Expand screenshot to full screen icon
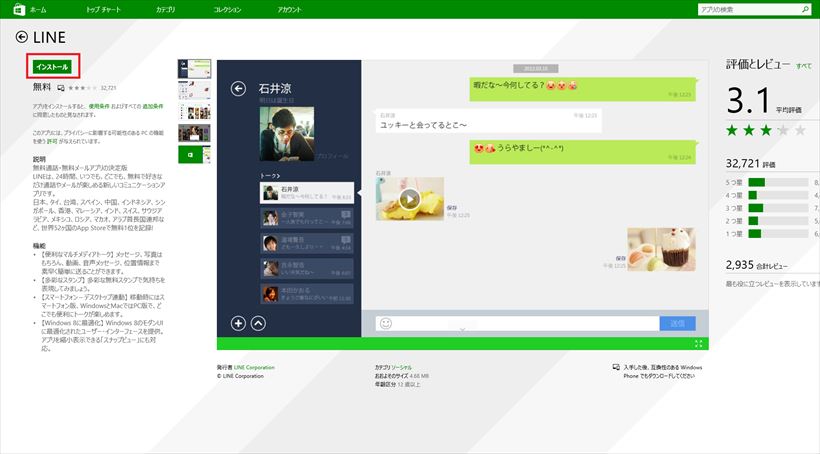Screen dimensions: 820x454 tap(698, 344)
